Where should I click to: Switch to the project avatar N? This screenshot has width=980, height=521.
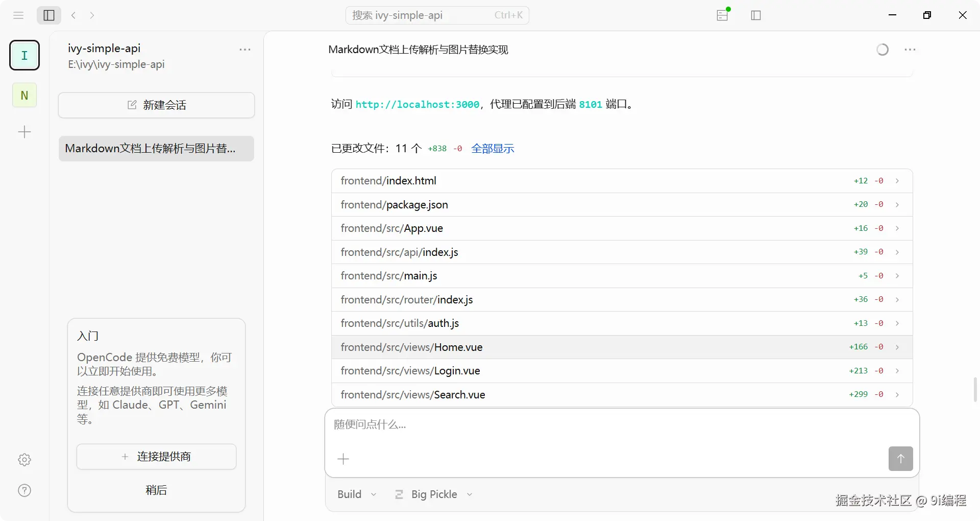[x=24, y=95]
